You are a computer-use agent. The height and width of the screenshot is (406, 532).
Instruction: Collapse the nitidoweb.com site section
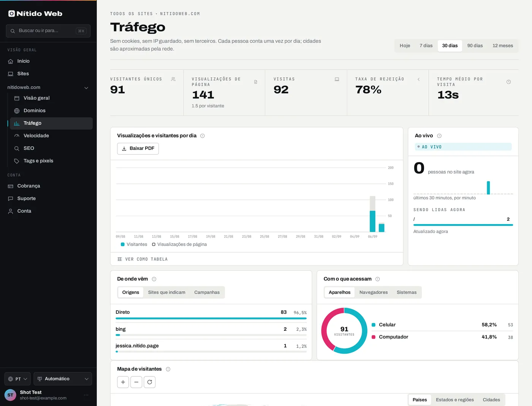pos(86,88)
